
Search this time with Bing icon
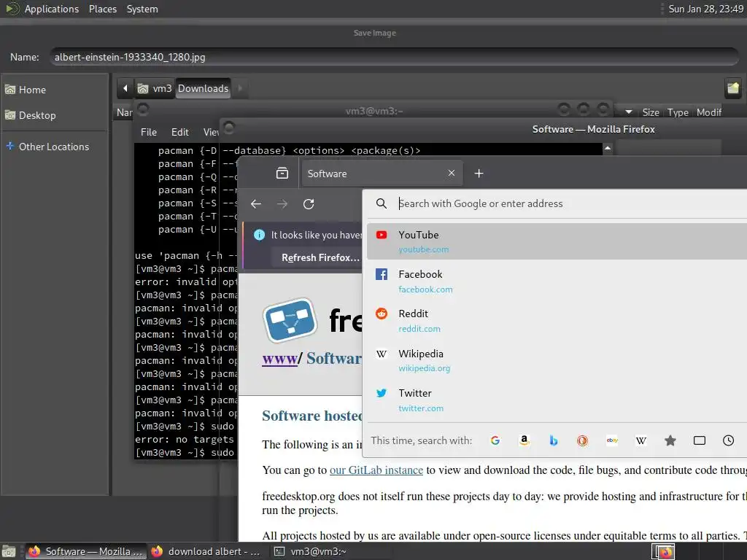[x=553, y=440]
